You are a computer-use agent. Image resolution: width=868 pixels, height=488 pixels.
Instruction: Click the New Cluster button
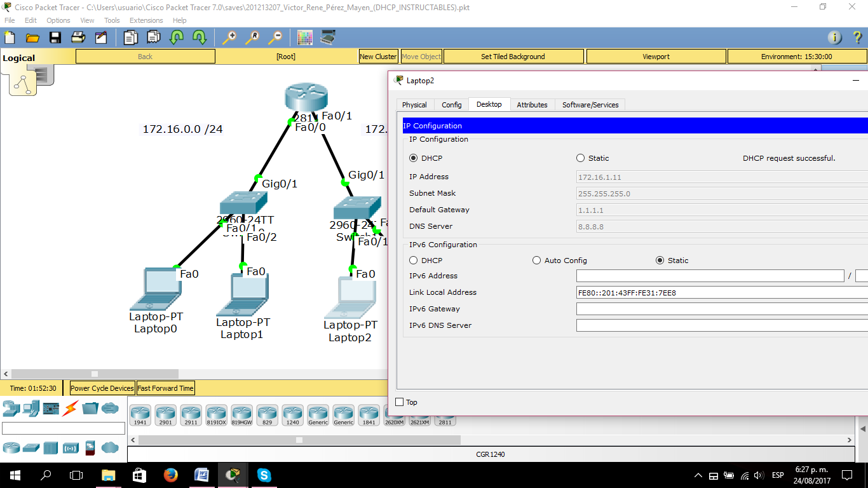[378, 57]
